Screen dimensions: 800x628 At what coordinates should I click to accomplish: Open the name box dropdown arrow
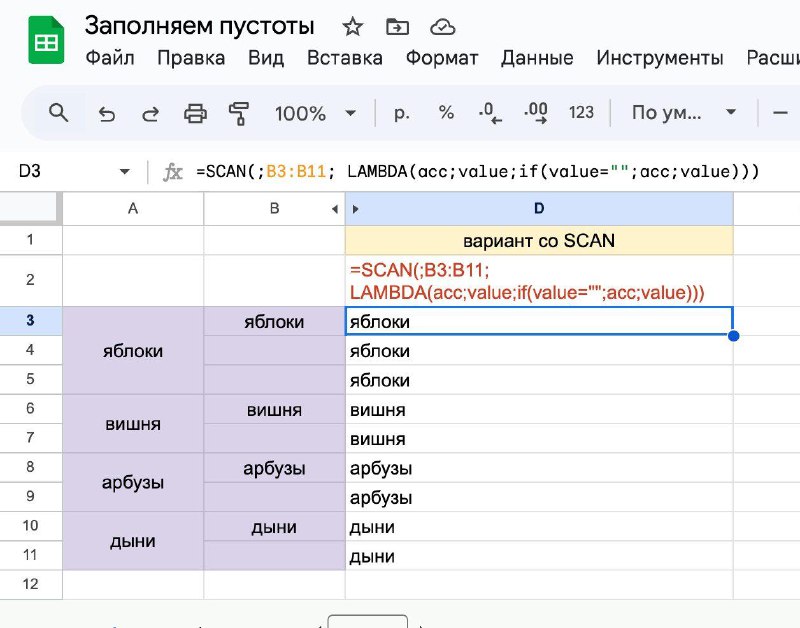(124, 171)
